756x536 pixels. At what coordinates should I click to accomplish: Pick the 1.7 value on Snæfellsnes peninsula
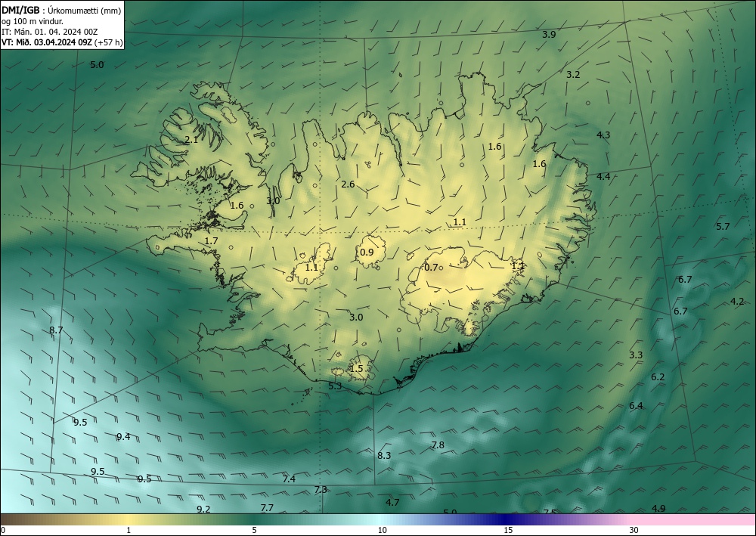click(x=211, y=241)
